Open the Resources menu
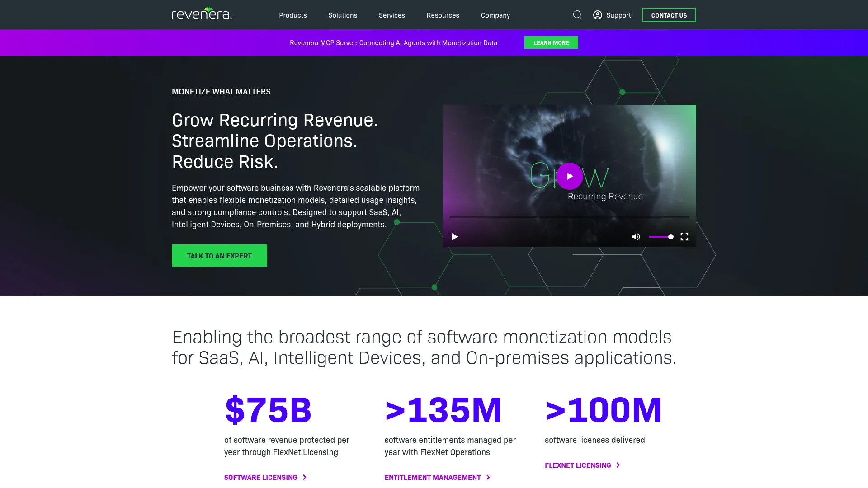The image size is (868, 488). [443, 15]
